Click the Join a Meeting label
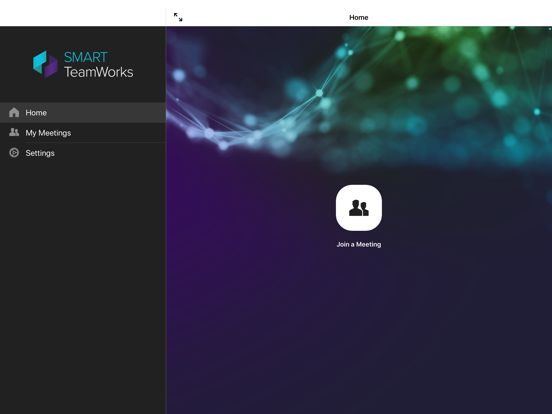This screenshot has height=414, width=552. coord(359,244)
